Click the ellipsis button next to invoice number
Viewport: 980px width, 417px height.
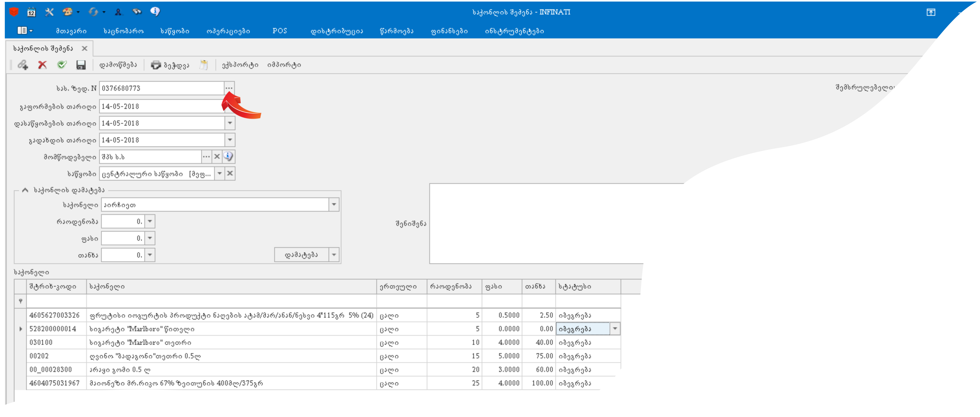pos(229,88)
